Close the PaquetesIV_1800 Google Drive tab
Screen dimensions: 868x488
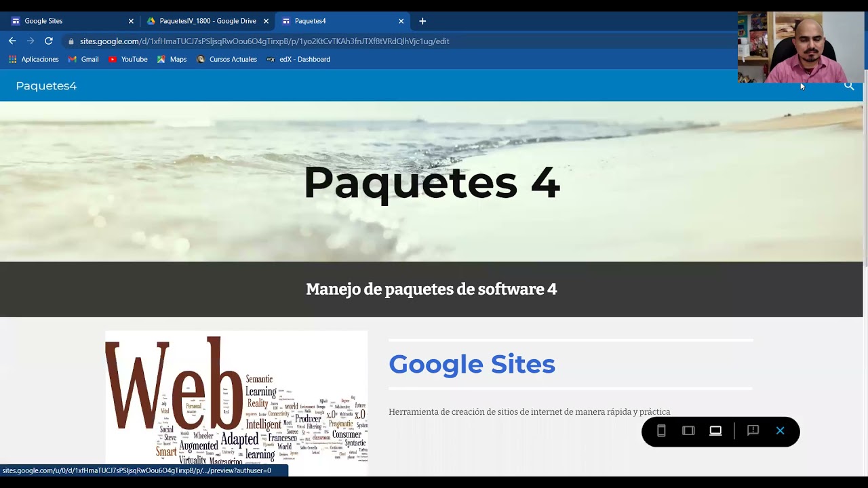[266, 21]
